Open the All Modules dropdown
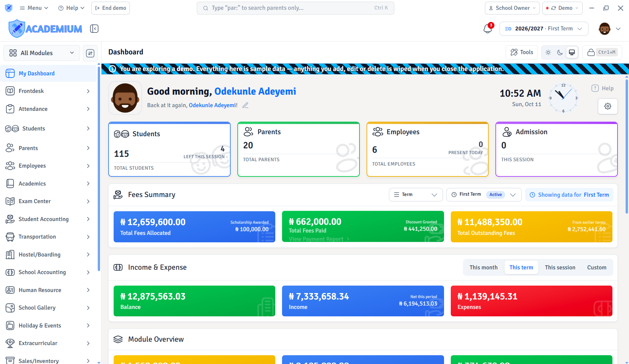This screenshot has width=629, height=364. pos(42,53)
